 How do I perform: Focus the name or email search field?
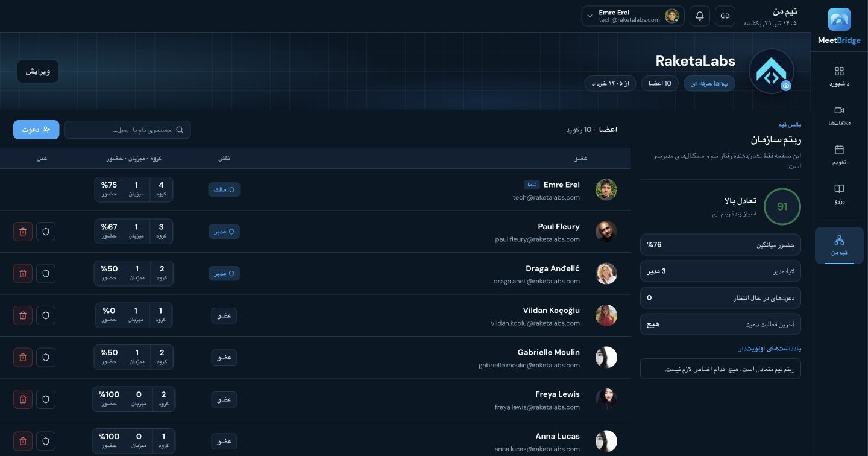click(x=128, y=130)
